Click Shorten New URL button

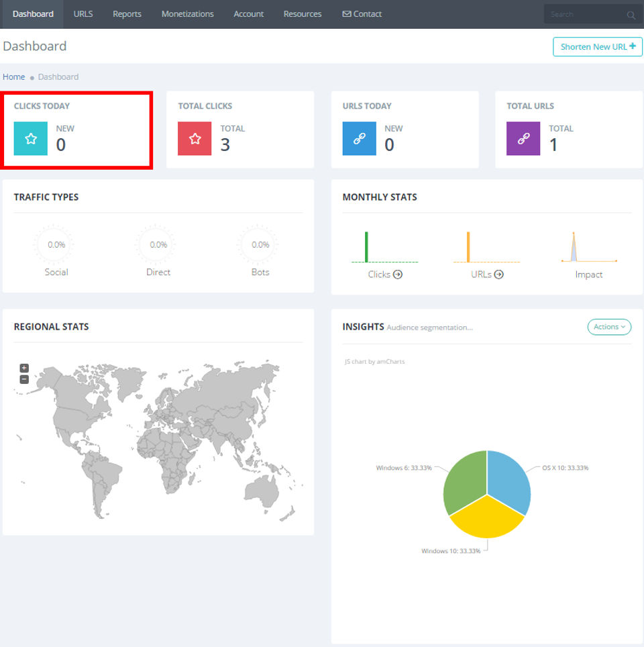[x=598, y=46]
